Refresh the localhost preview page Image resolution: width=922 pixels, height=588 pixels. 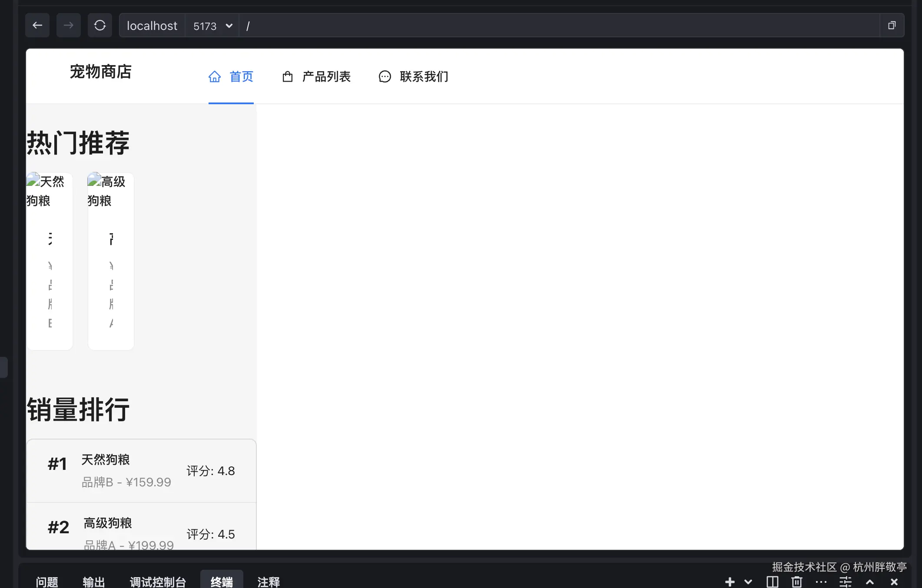(x=99, y=25)
